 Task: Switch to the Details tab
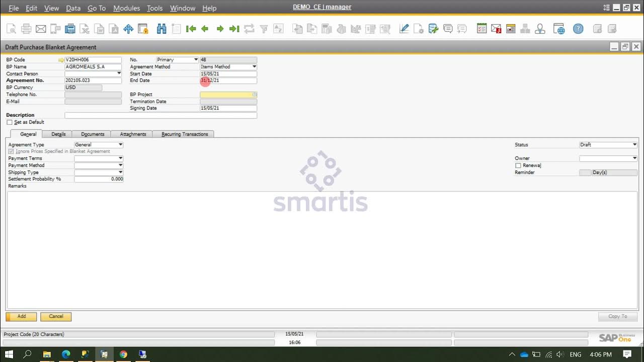(58, 134)
